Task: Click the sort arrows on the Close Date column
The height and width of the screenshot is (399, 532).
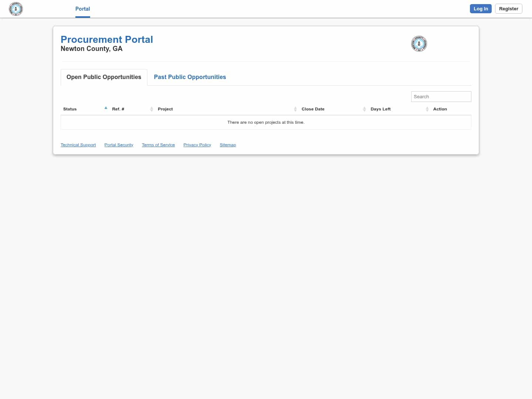Action: tap(365, 109)
